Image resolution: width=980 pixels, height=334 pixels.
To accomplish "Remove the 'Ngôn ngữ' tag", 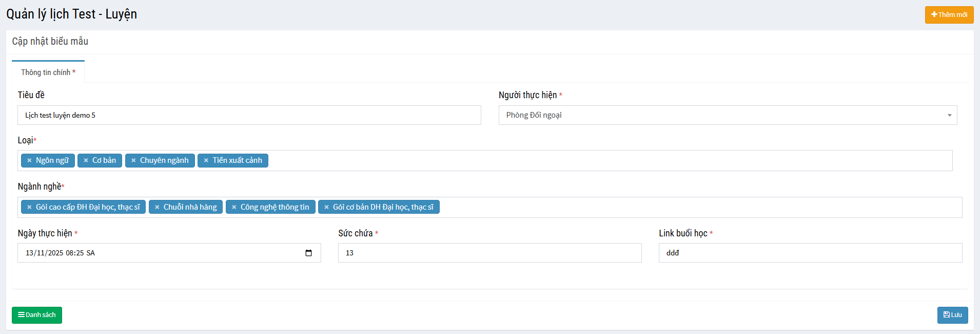I will (29, 160).
